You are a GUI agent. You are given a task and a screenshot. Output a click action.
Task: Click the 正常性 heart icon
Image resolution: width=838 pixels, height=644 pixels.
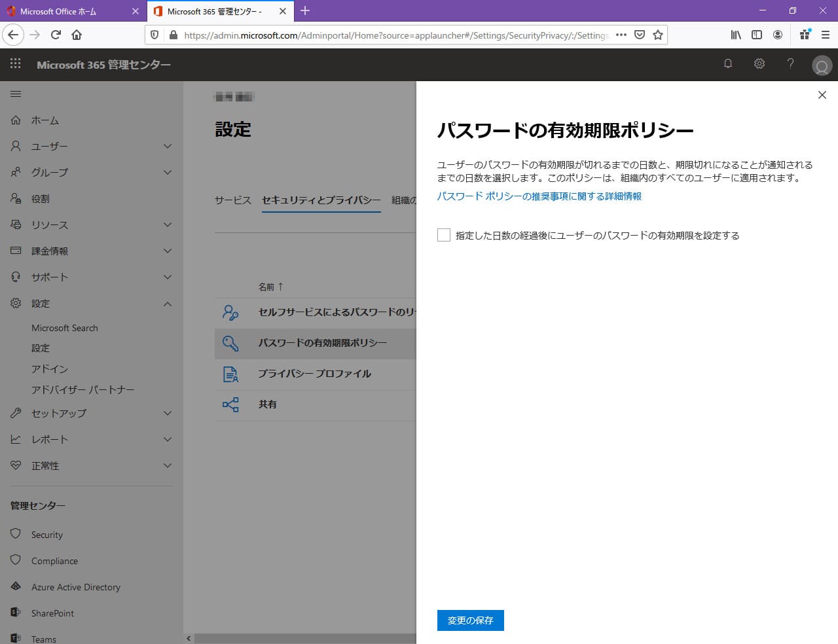pyautogui.click(x=16, y=465)
